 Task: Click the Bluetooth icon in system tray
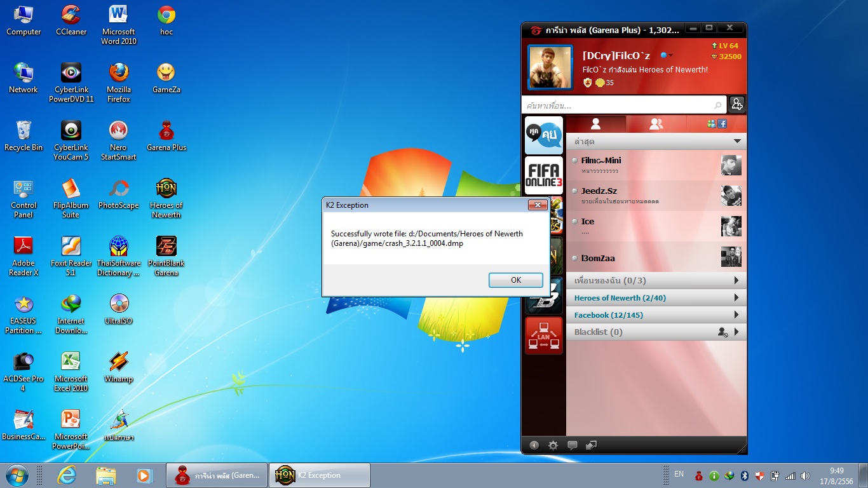tap(745, 476)
